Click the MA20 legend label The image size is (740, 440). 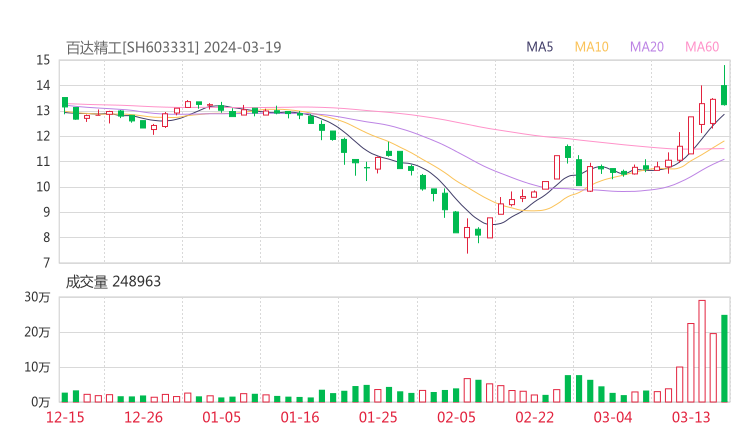click(647, 47)
